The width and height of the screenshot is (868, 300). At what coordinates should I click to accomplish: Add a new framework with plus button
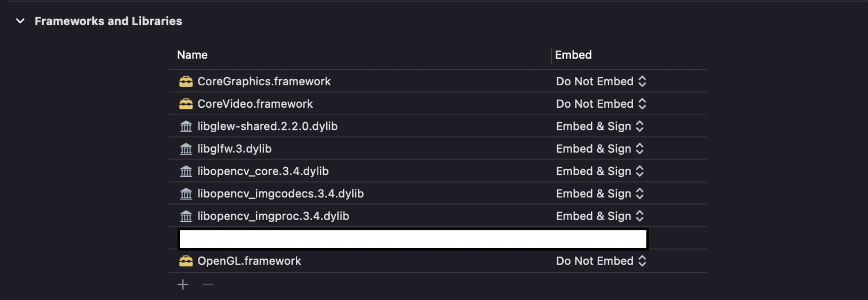click(x=183, y=285)
